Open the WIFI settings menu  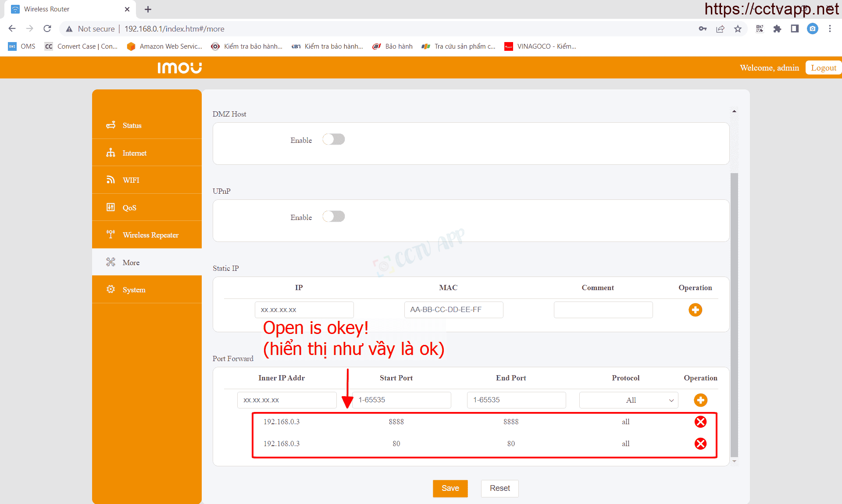click(x=131, y=180)
